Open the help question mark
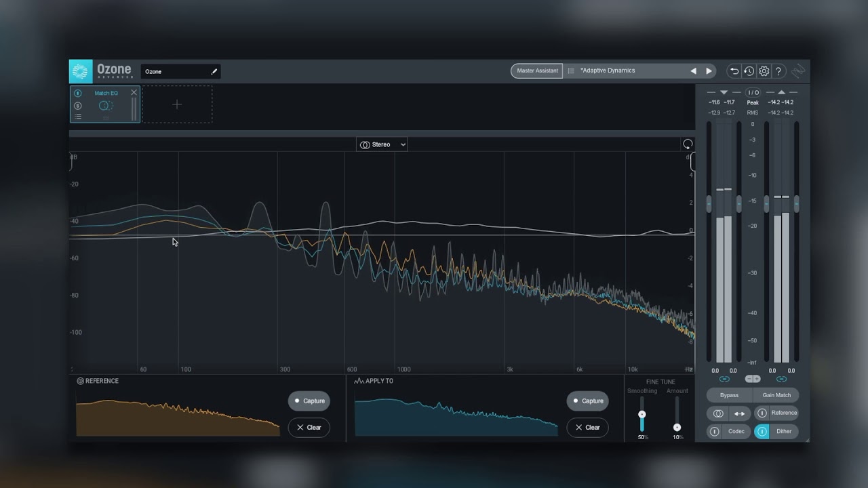 click(x=778, y=70)
